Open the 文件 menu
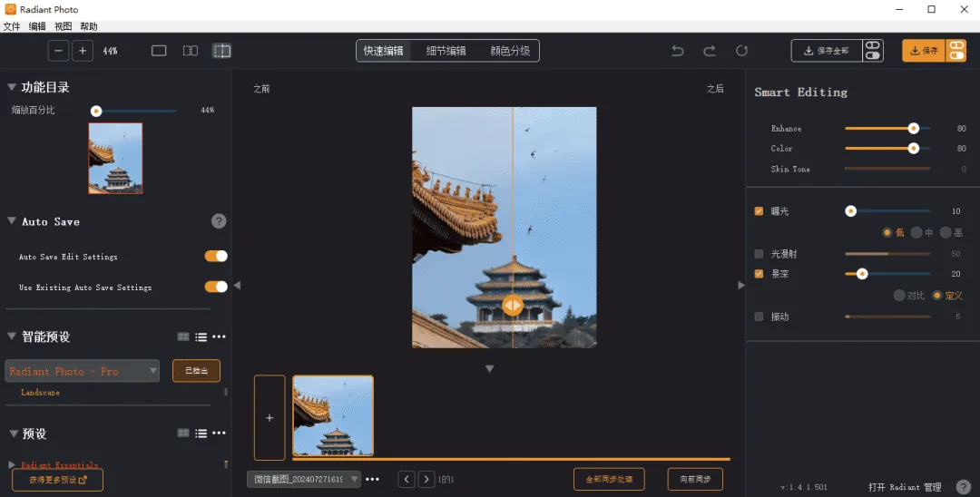Screen dimensions: 980x497 pyautogui.click(x=12, y=26)
